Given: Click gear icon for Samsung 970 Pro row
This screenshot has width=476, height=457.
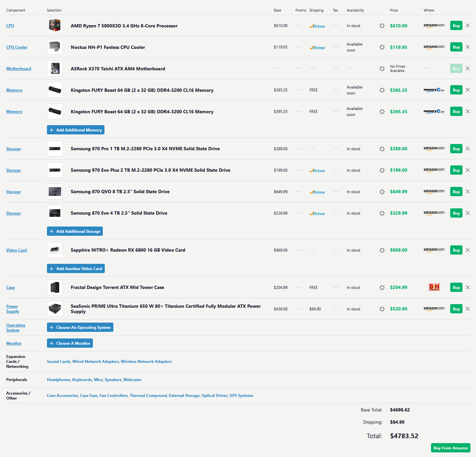Looking at the screenshot, I should (382, 149).
